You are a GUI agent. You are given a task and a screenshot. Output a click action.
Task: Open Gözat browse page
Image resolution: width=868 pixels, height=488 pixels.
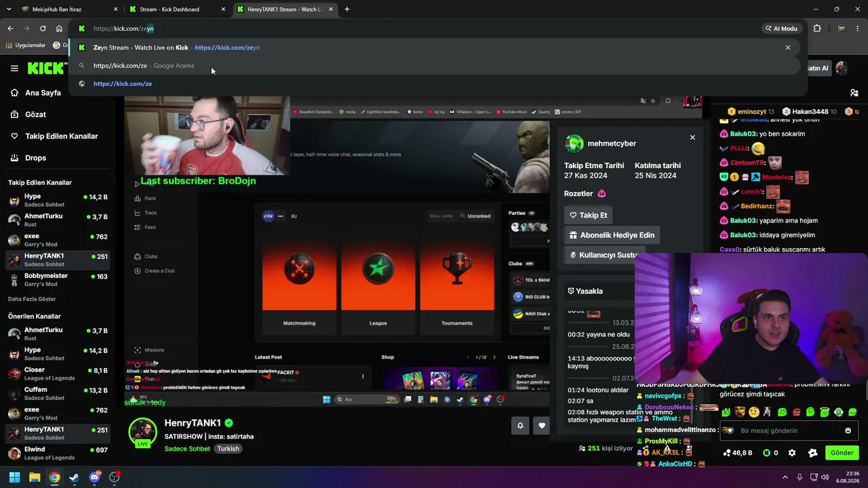(x=28, y=115)
